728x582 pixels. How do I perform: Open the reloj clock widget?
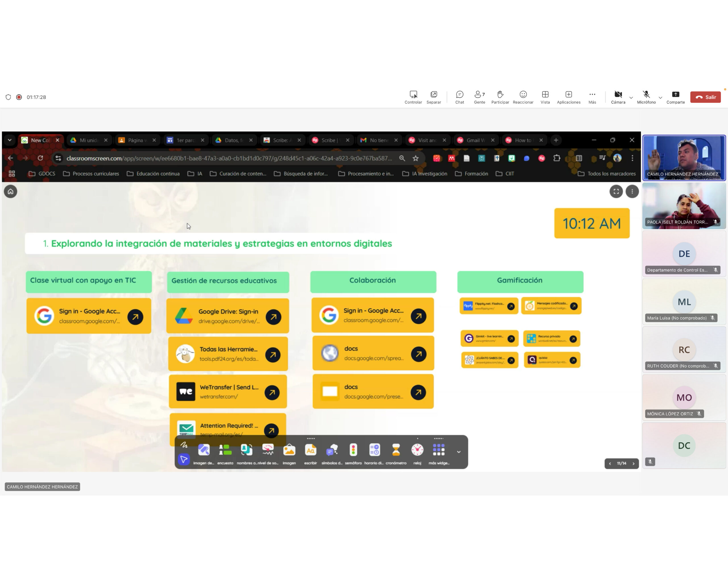417,454
